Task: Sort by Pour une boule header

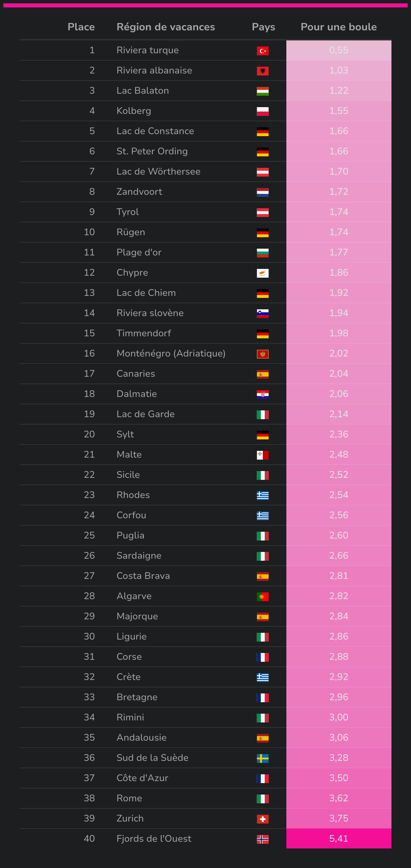Action: 339,27
